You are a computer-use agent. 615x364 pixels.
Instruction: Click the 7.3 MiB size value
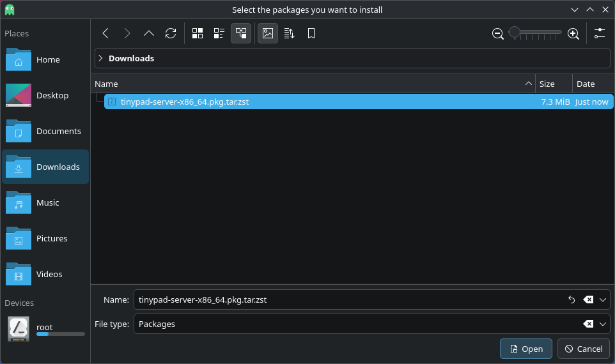pos(556,102)
